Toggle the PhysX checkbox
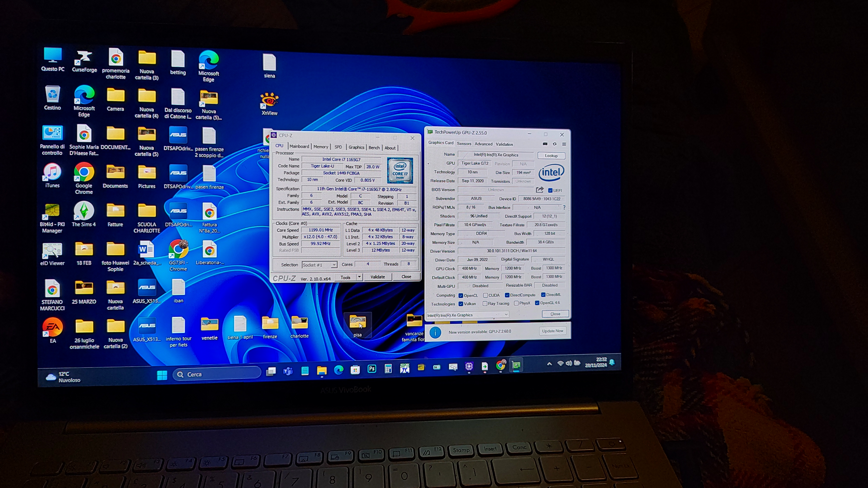 click(x=516, y=303)
